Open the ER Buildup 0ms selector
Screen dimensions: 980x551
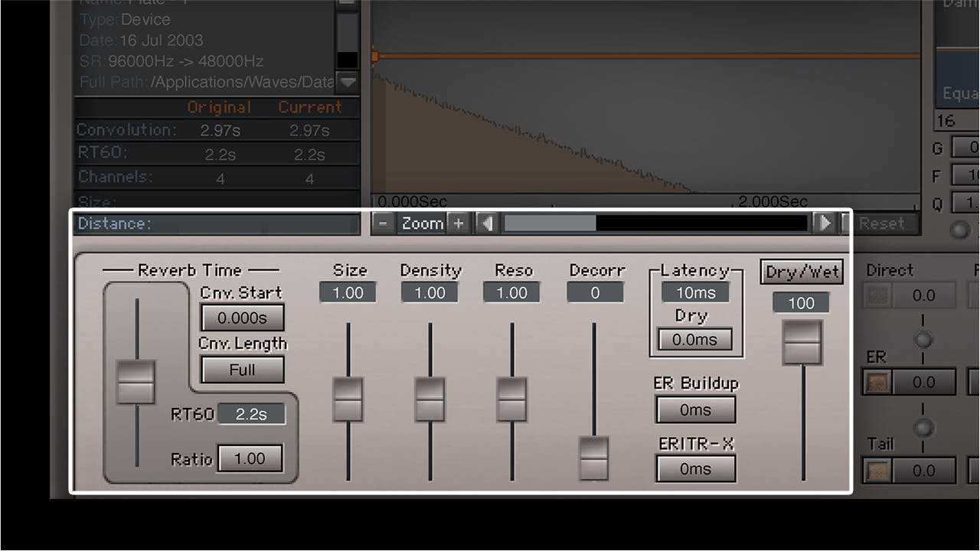tap(694, 409)
